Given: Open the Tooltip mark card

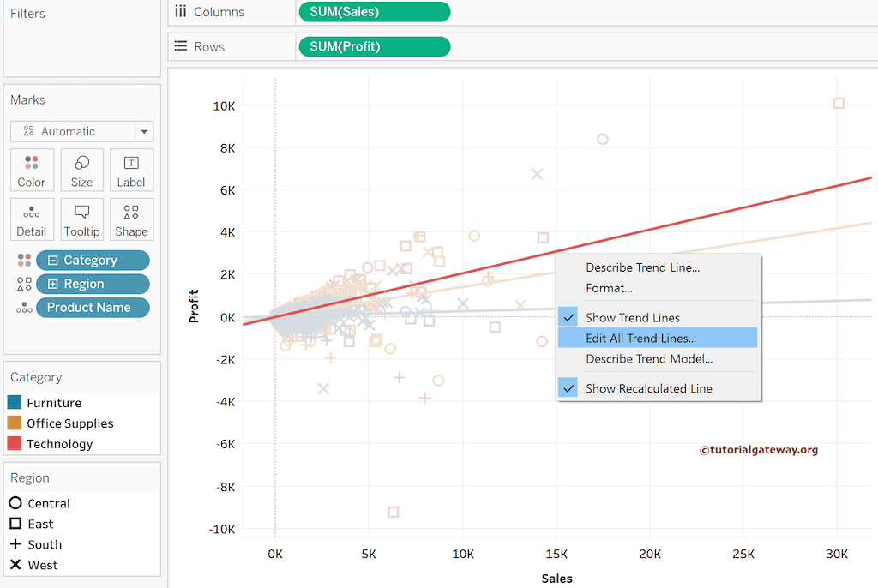Looking at the screenshot, I should pos(81,219).
